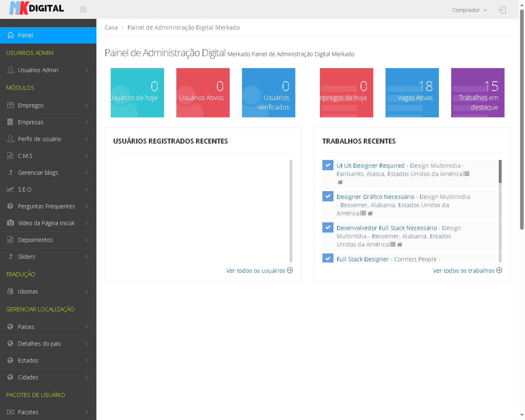Click the Trabalhos Recentes list scrollbar
The height and width of the screenshot is (420, 525).
[x=500, y=171]
